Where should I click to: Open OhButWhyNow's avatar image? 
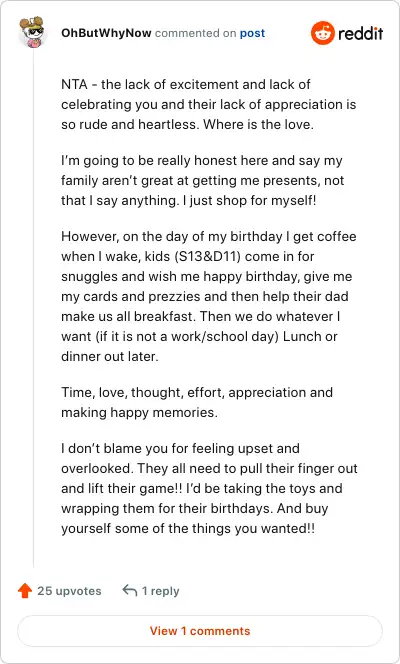(33, 32)
